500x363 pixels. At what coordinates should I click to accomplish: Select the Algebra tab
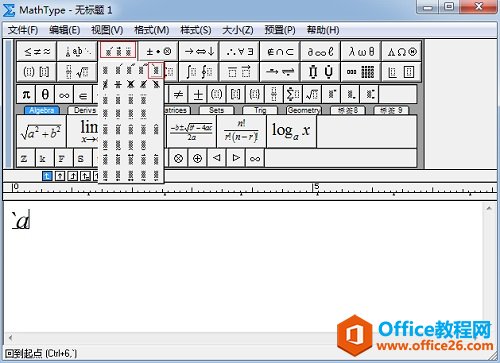coord(42,110)
